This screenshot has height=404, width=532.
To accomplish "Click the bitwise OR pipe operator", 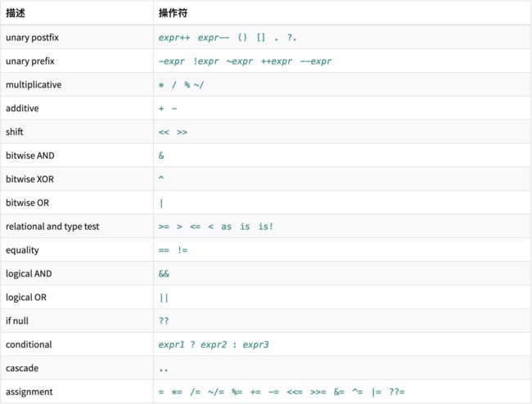I will (x=161, y=203).
